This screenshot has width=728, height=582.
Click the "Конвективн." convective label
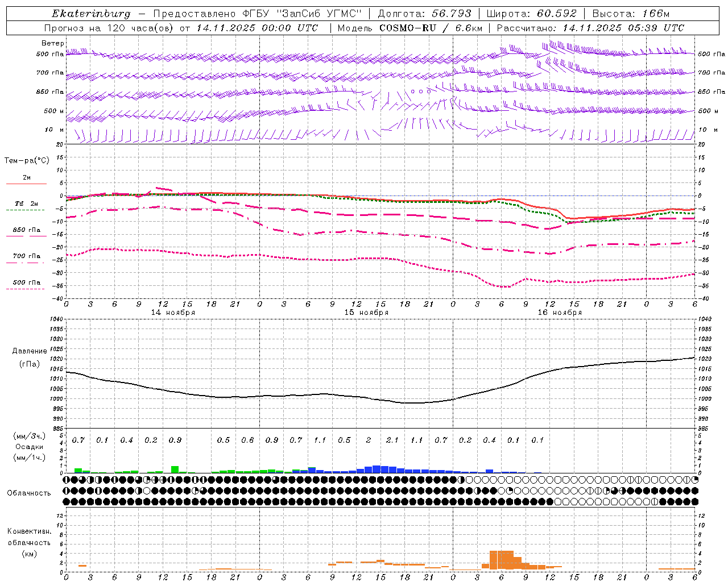click(29, 531)
